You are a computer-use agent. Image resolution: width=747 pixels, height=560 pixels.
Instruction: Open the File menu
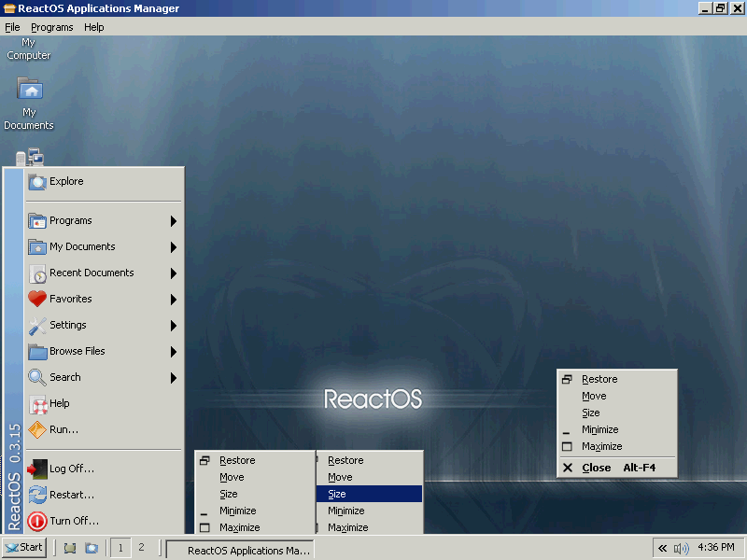pyautogui.click(x=12, y=27)
